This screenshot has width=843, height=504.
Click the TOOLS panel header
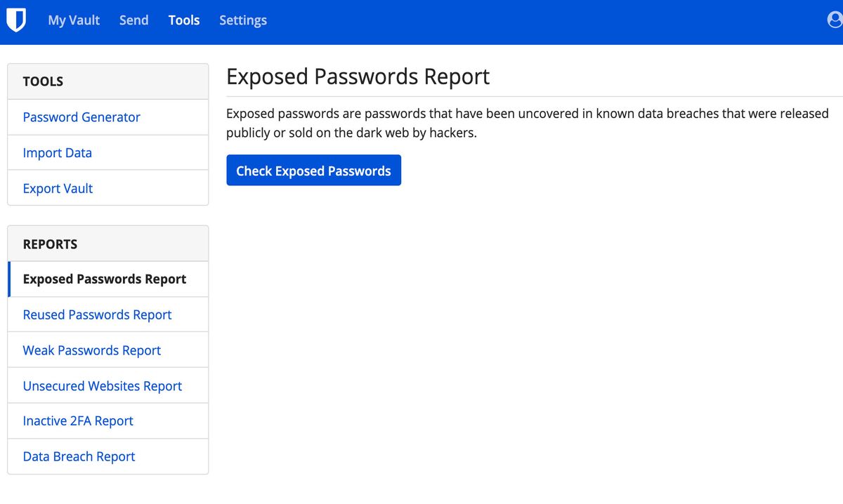[x=43, y=81]
